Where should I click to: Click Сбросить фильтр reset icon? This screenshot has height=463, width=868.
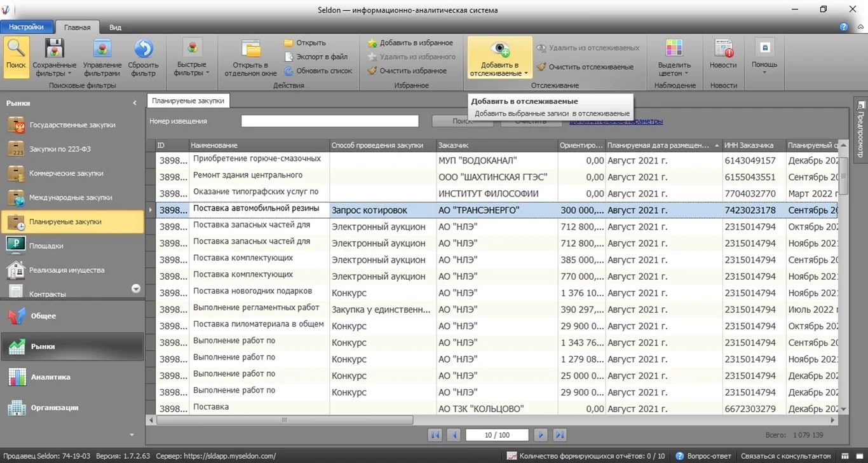[144, 49]
